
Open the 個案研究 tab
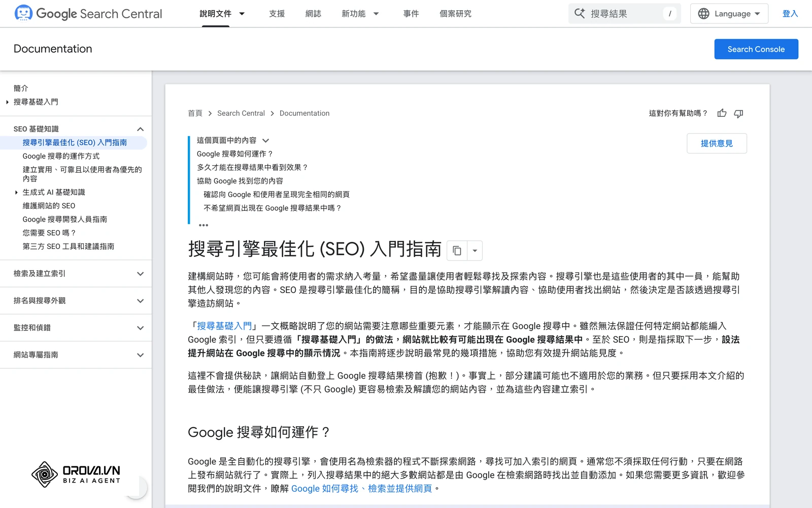click(455, 14)
